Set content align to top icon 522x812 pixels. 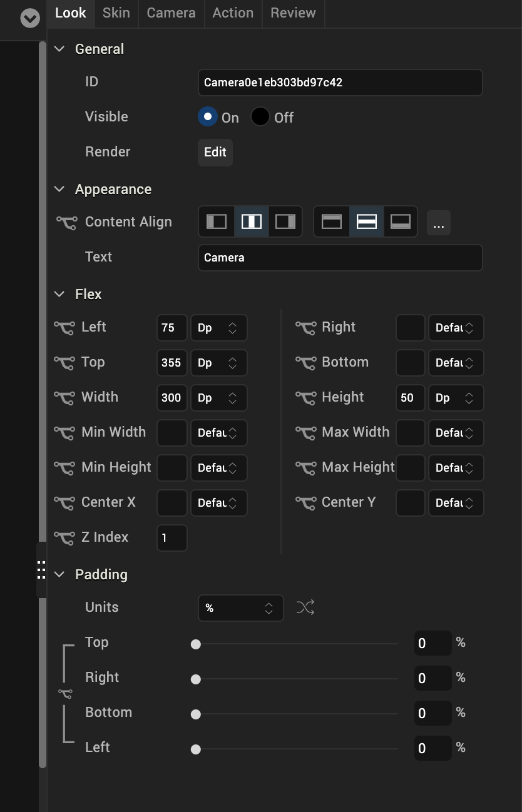pos(332,222)
